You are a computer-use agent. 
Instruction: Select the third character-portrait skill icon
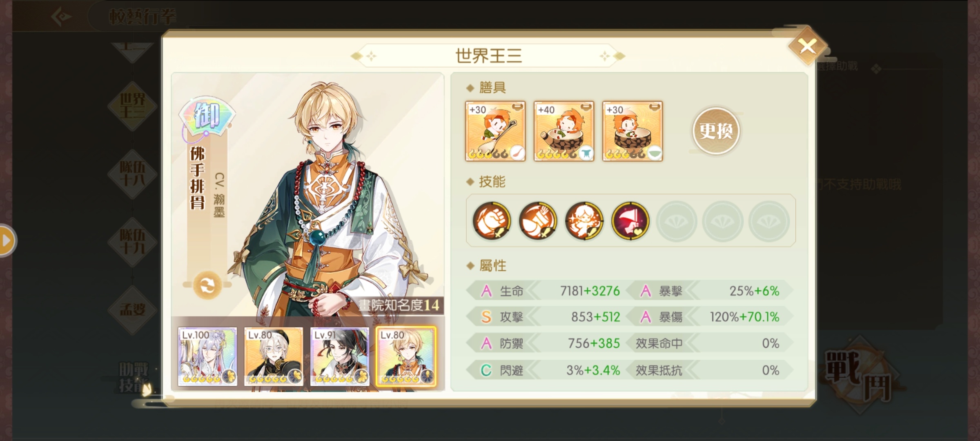point(584,220)
